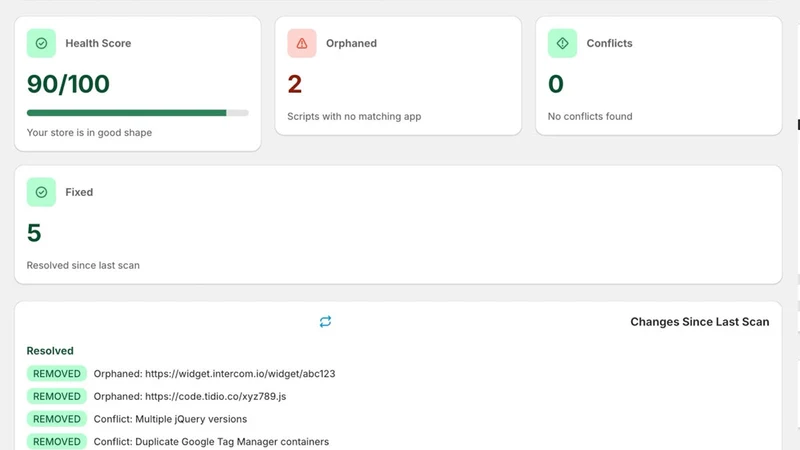Click the Conflicts diamond icon
Viewport: 800px width, 450px height.
(562, 43)
